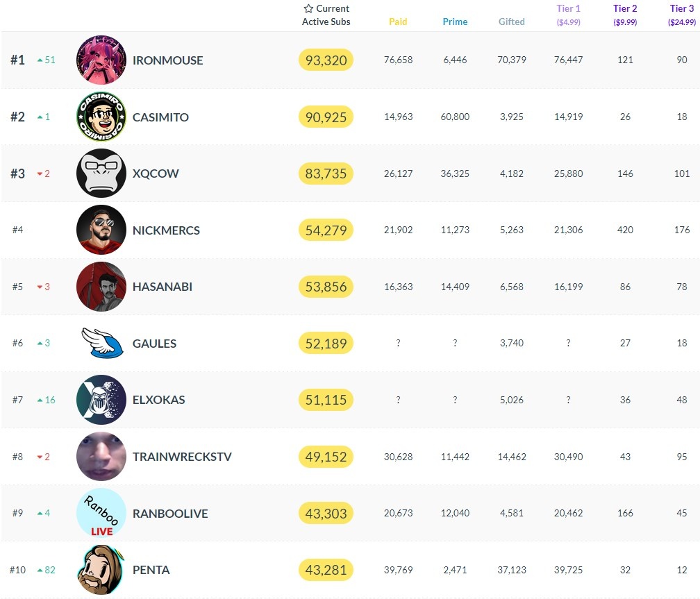Open the HASANABI portrait thumbnail
This screenshot has height=599, width=700.
click(101, 287)
